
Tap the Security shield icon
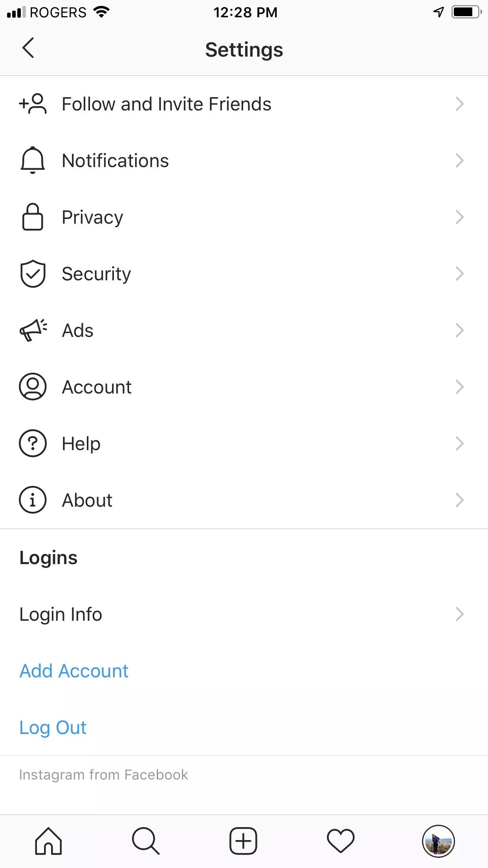pyautogui.click(x=33, y=274)
